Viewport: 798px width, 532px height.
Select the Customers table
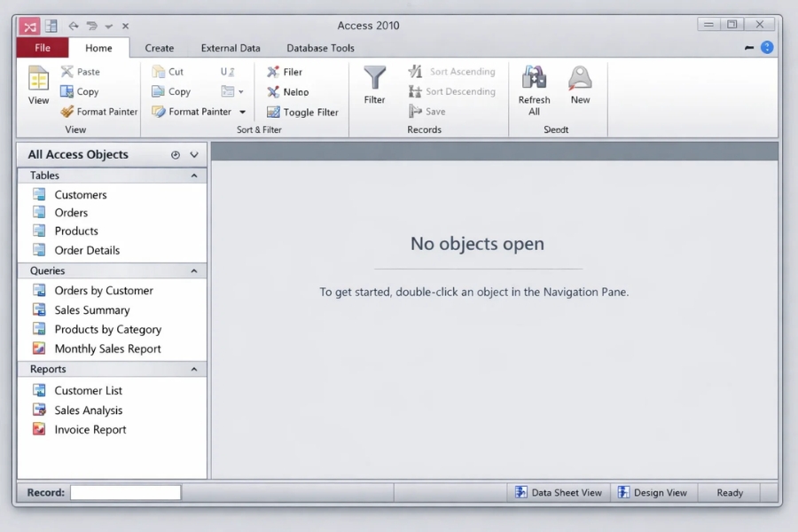(x=80, y=195)
